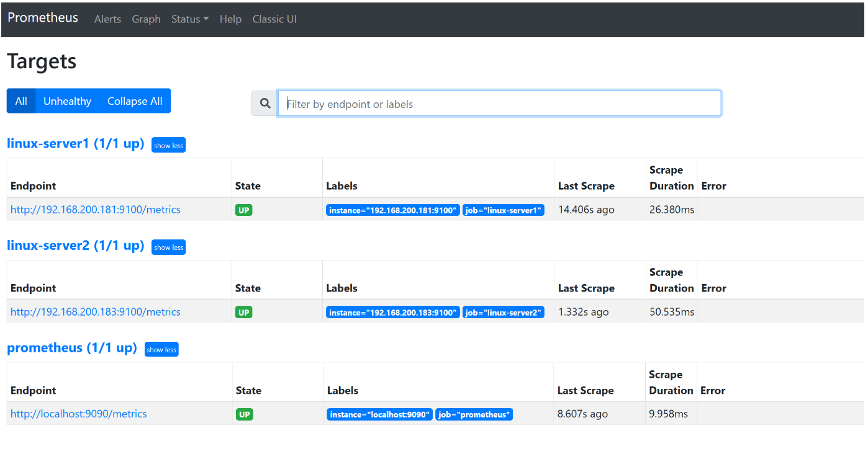The image size is (868, 459).
Task: Collapse linux-server2 with show less
Action: pos(169,247)
